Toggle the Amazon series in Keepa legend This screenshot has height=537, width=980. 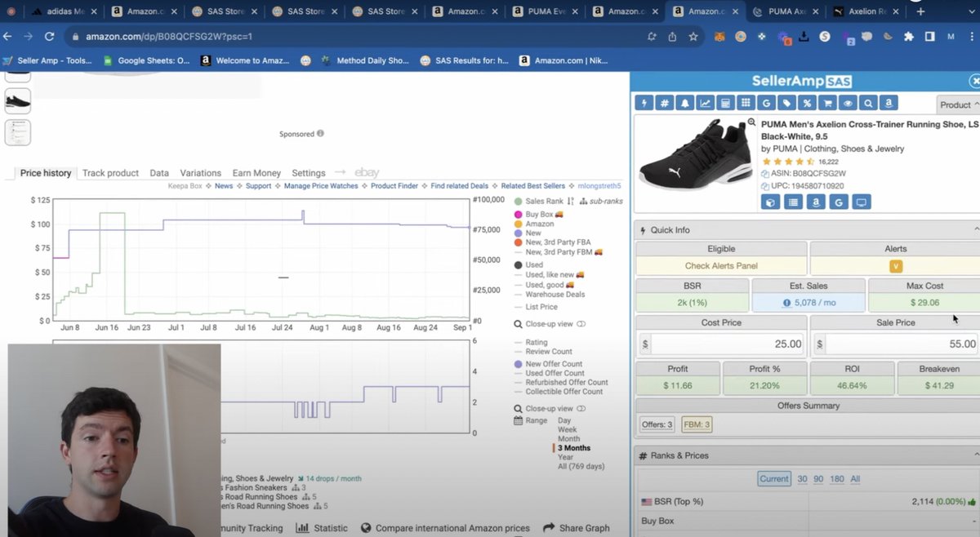coord(519,224)
